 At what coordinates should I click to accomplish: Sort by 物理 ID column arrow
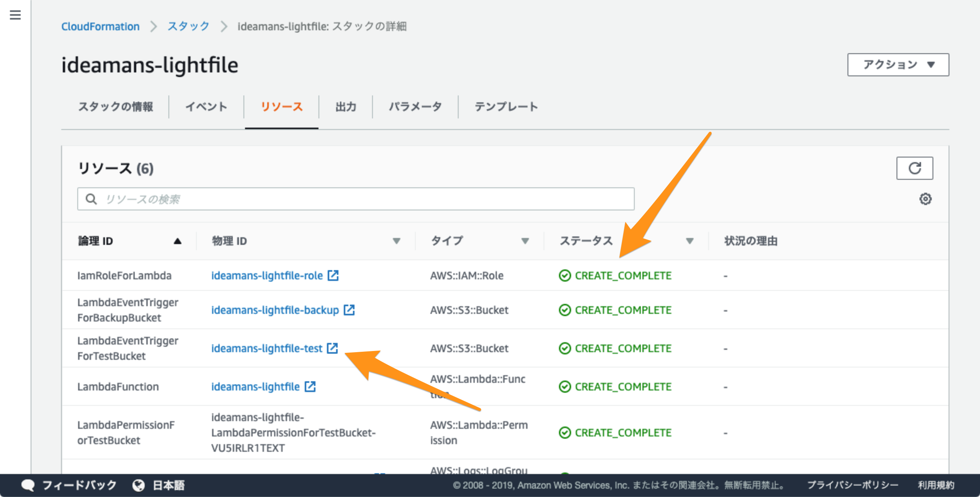[x=397, y=241]
